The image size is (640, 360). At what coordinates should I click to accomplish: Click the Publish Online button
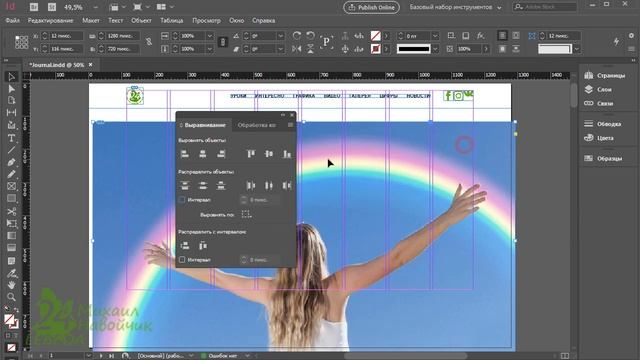point(371,7)
